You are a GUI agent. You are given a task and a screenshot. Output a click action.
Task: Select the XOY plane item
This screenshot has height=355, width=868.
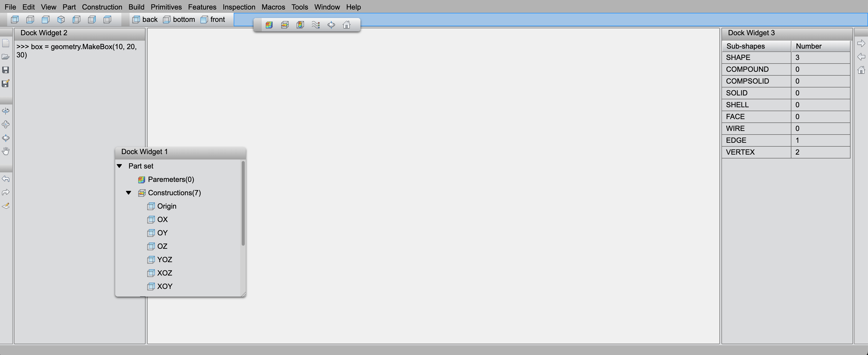(x=165, y=286)
